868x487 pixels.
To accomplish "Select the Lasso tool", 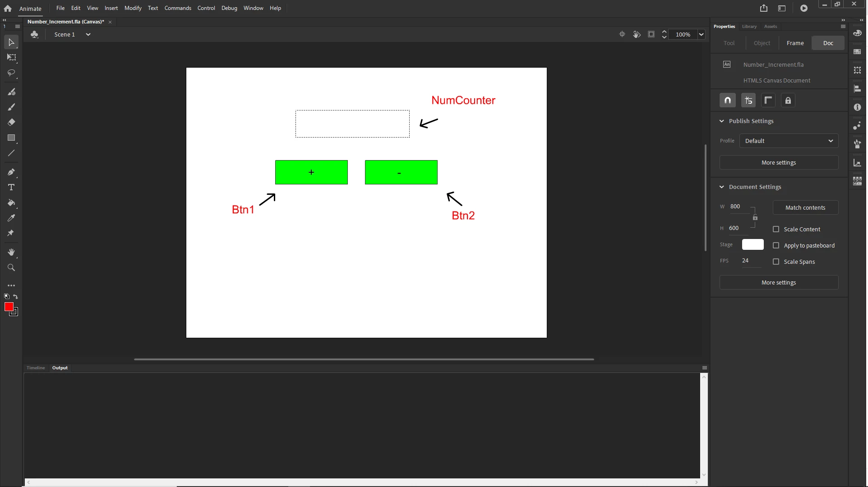I will pyautogui.click(x=11, y=73).
